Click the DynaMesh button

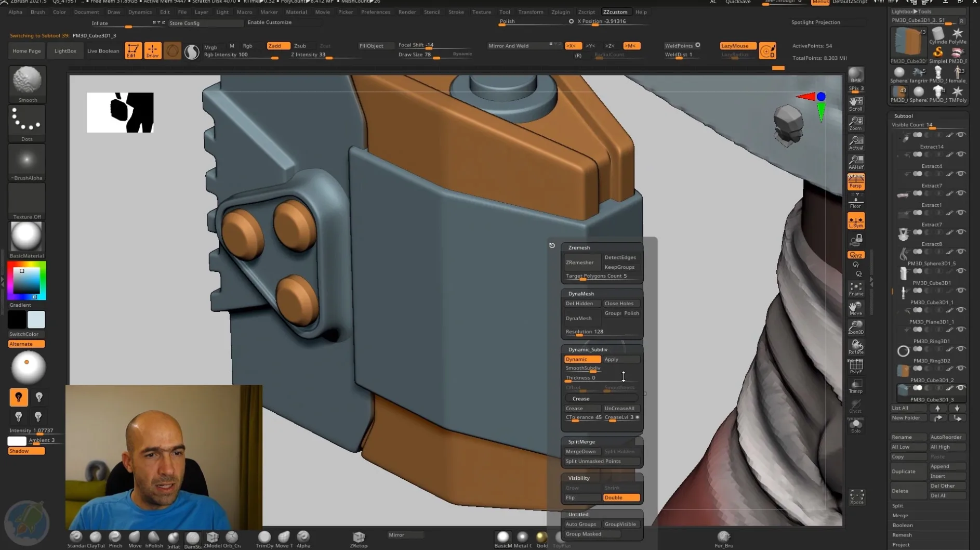(582, 318)
